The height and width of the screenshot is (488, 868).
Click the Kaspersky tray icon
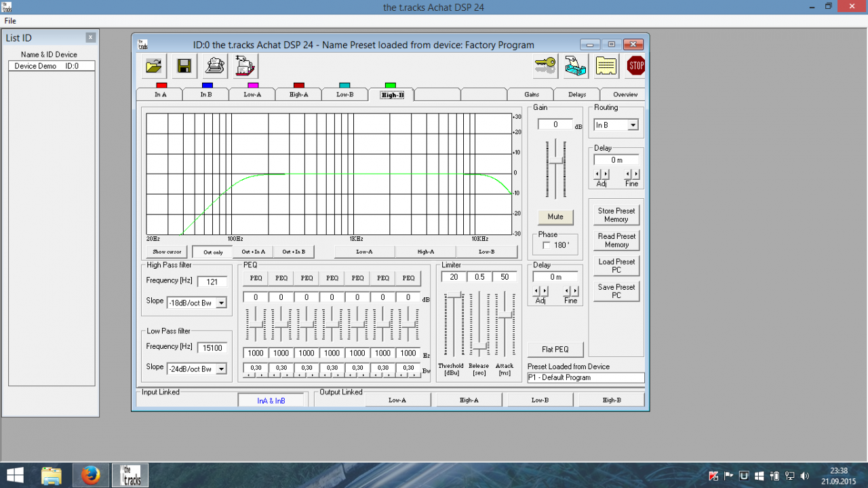click(x=714, y=475)
